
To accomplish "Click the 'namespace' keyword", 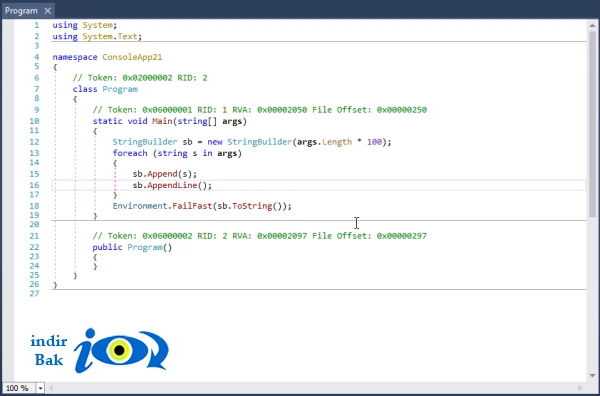I will tap(75, 57).
